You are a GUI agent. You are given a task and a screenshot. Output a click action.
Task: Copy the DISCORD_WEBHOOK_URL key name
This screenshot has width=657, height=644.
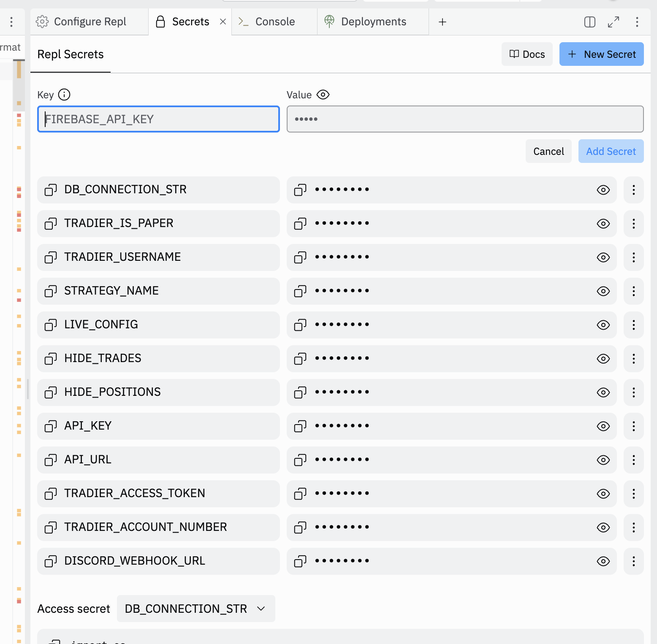point(51,561)
